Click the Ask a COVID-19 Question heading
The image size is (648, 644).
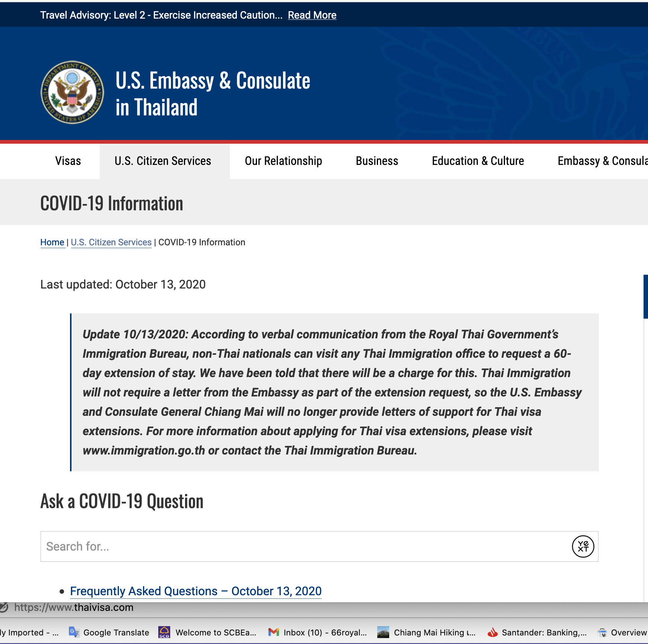coord(122,501)
